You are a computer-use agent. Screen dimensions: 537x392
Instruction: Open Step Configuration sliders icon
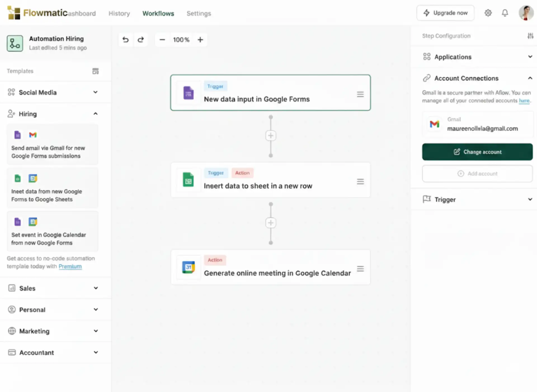click(x=530, y=36)
